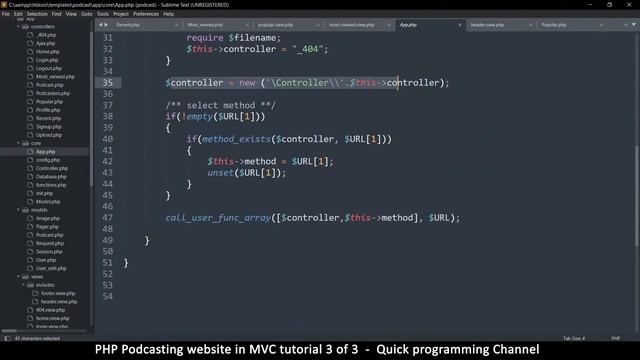The width and height of the screenshot is (640, 360).
Task: Collapse the includes folder arrow
Action: (23, 285)
